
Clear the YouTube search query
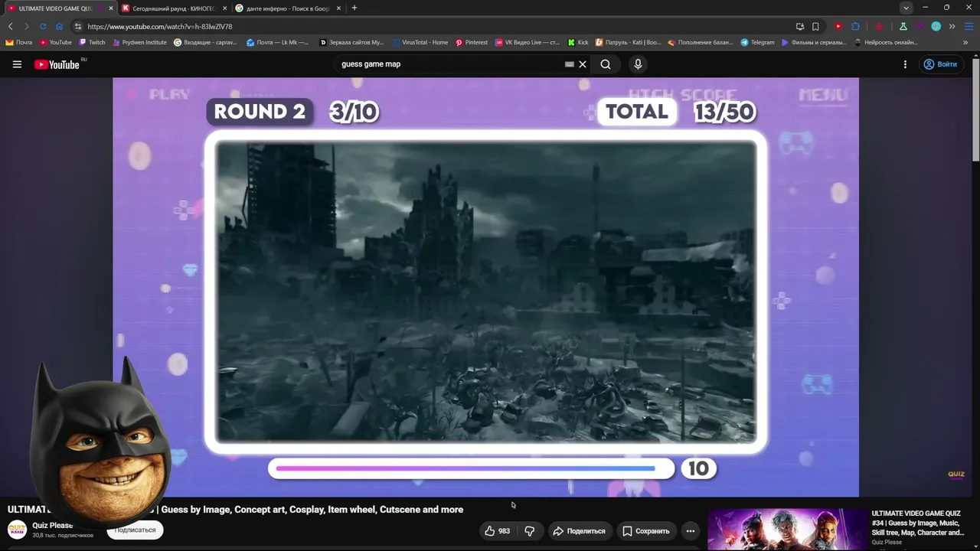tap(583, 64)
